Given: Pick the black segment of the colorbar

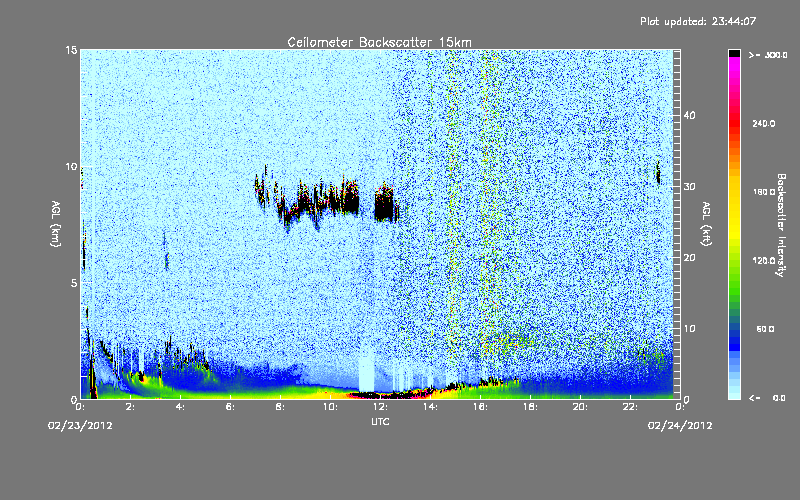Looking at the screenshot, I should pos(734,53).
